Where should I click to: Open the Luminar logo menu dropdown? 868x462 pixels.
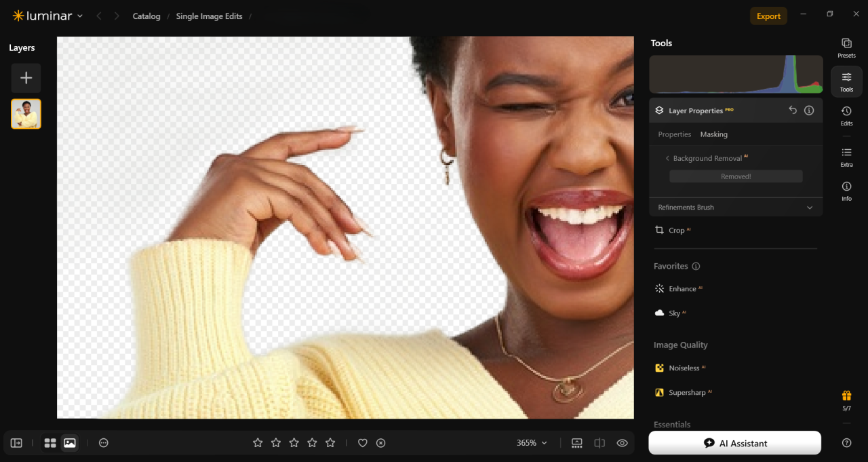[47, 16]
